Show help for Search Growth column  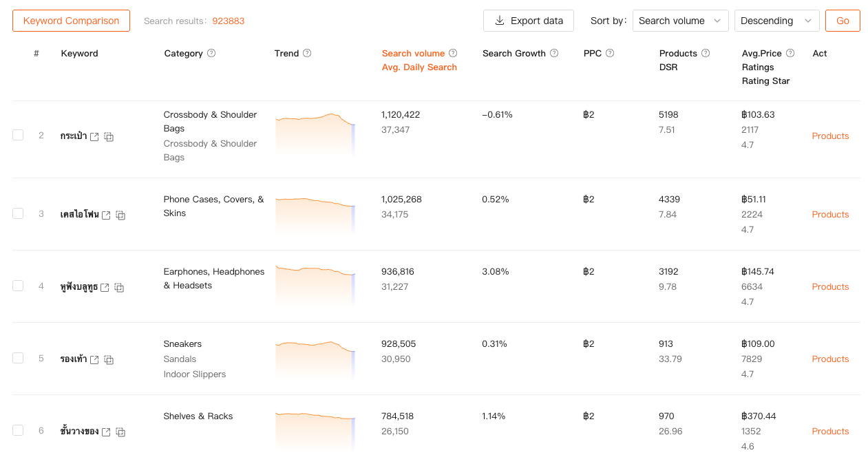(x=554, y=54)
